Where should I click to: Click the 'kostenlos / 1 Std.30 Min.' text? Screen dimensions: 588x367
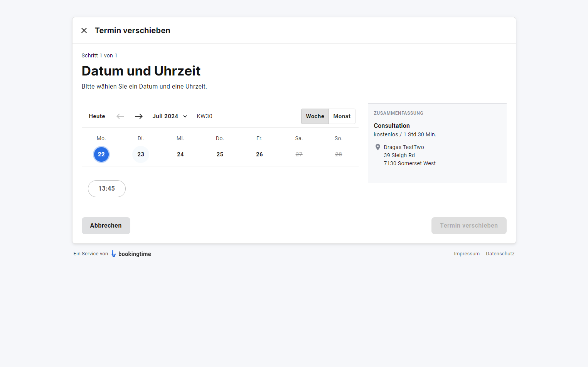(x=405, y=134)
